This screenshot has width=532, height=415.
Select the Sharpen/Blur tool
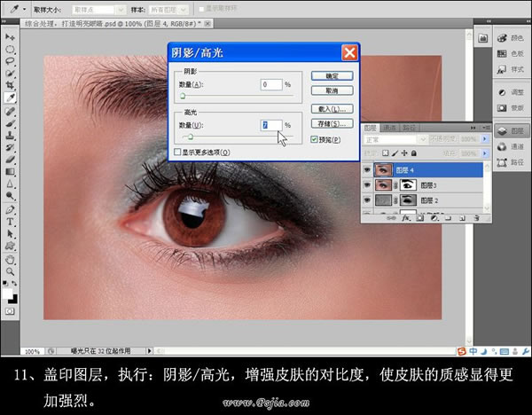(10, 184)
